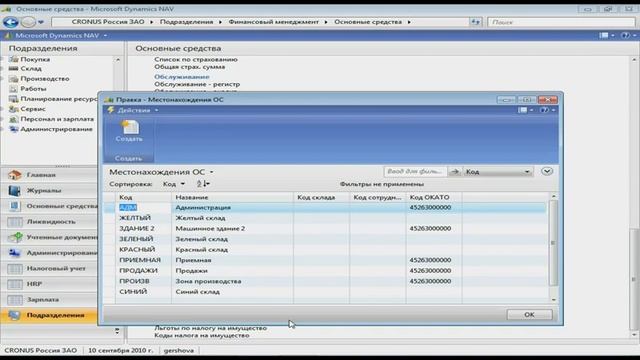Select Работы in the departments tree

[x=33, y=89]
